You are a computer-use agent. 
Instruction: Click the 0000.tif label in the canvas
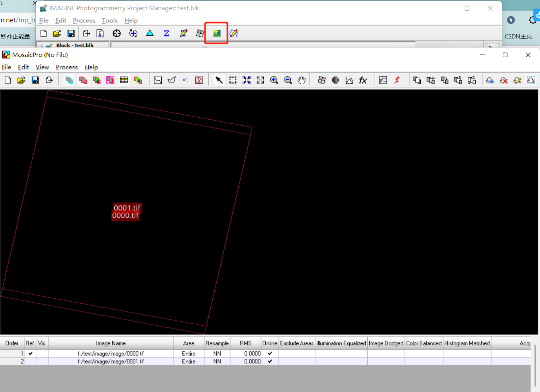[126, 215]
